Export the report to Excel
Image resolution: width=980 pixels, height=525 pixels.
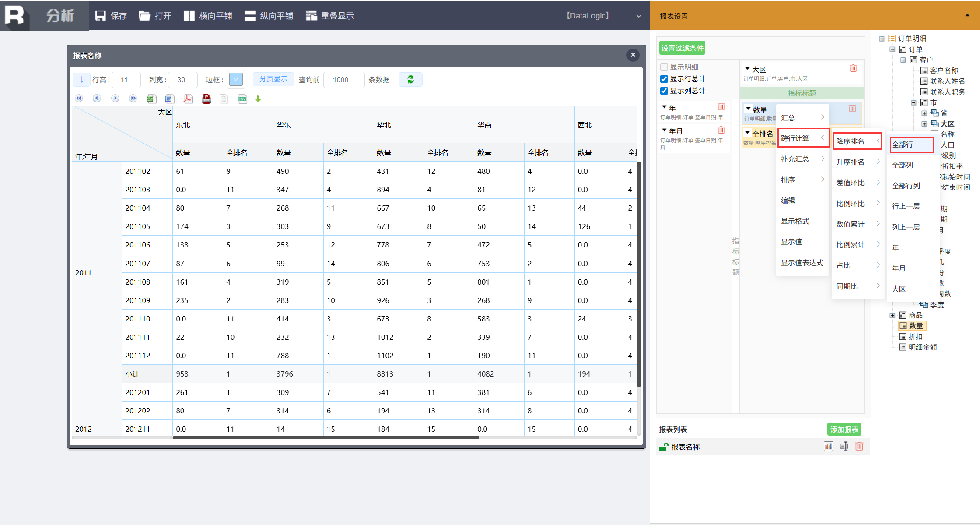(x=151, y=99)
